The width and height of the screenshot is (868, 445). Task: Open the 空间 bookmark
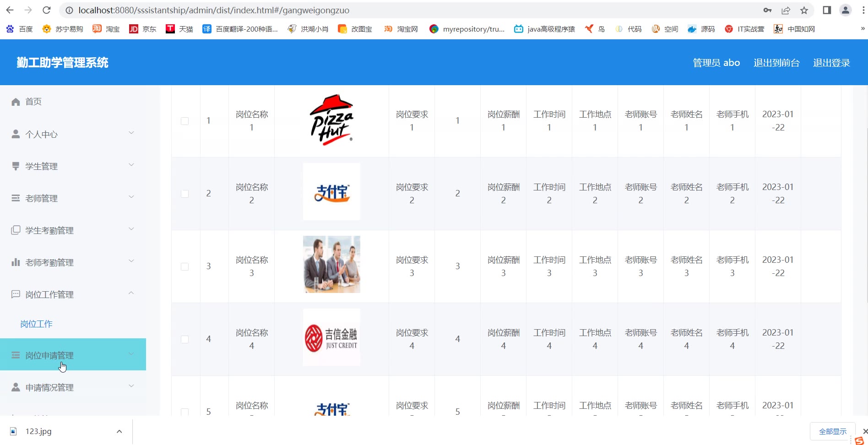665,29
